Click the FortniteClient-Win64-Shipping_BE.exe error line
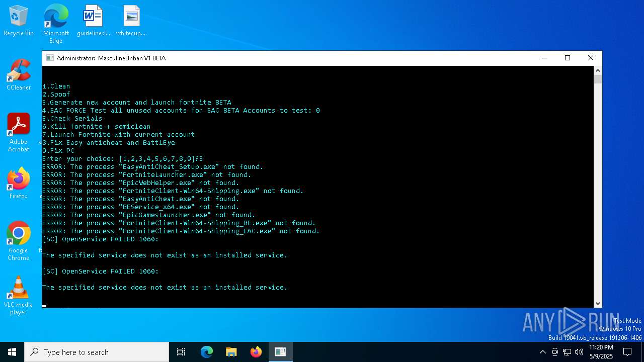 [x=179, y=223]
